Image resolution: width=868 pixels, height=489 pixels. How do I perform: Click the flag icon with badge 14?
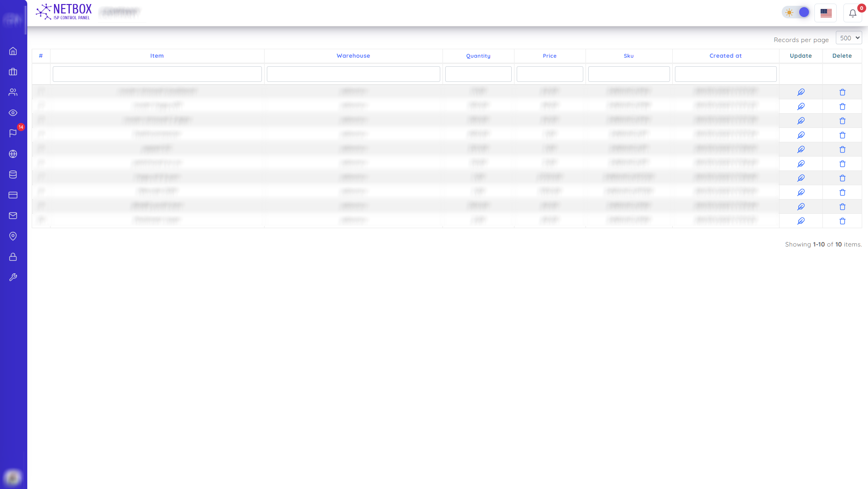point(13,133)
